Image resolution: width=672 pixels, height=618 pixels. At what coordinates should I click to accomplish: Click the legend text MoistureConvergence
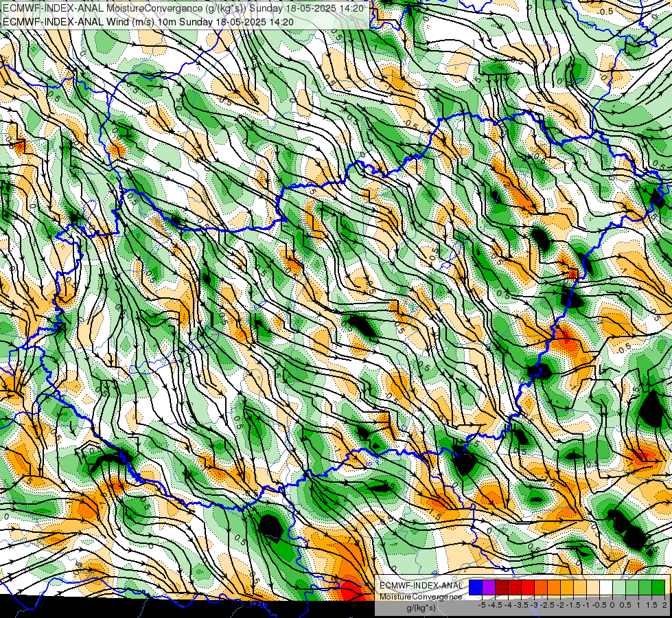click(x=421, y=597)
